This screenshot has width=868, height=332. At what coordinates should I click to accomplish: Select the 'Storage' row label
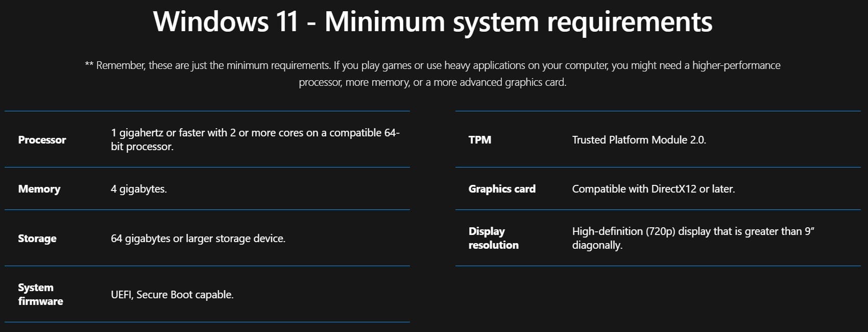[x=37, y=238]
